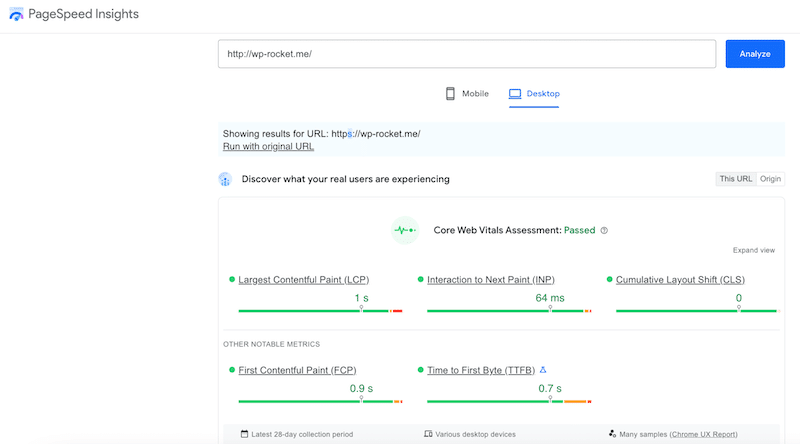Open Interaction to Next Paint (INP) link
The width and height of the screenshot is (800, 444).
tap(491, 280)
